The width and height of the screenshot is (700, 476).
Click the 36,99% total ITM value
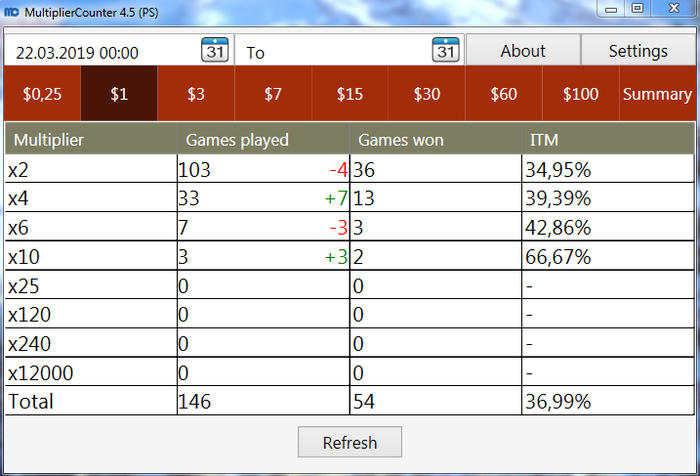click(x=558, y=401)
